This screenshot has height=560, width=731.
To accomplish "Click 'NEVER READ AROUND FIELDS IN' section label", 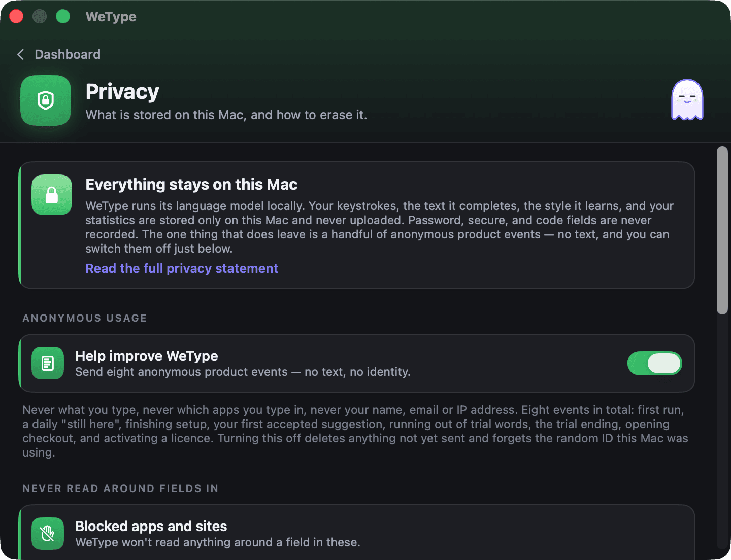I will (x=120, y=488).
